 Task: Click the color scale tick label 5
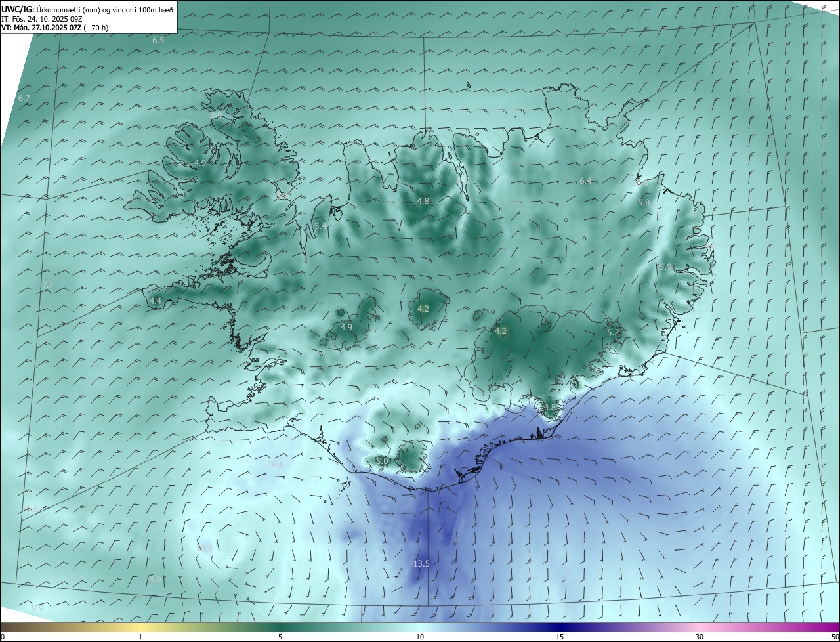click(x=280, y=637)
